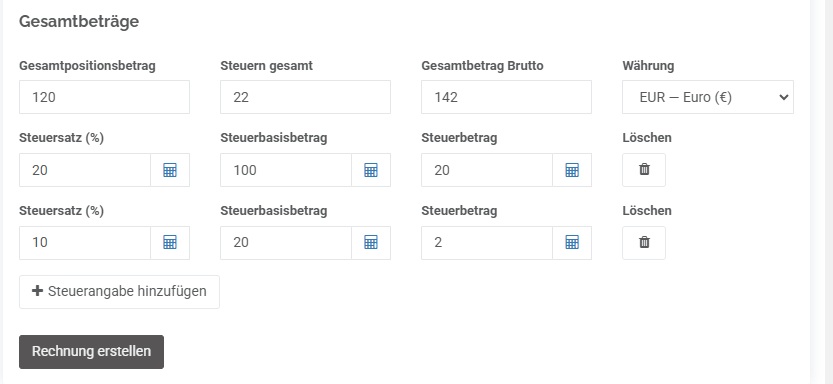Click calculator icon beside Steuersatz 20 field
Viewport: 833px width, 384px height.
170,170
